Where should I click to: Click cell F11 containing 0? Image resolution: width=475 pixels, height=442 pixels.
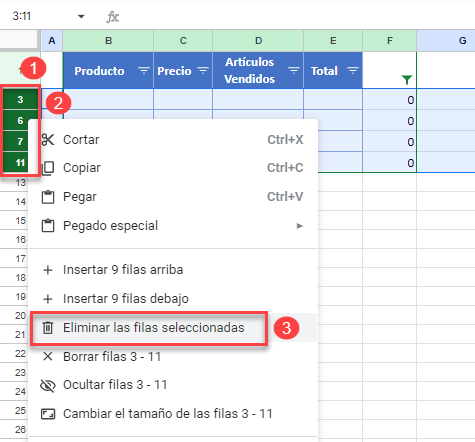point(389,162)
